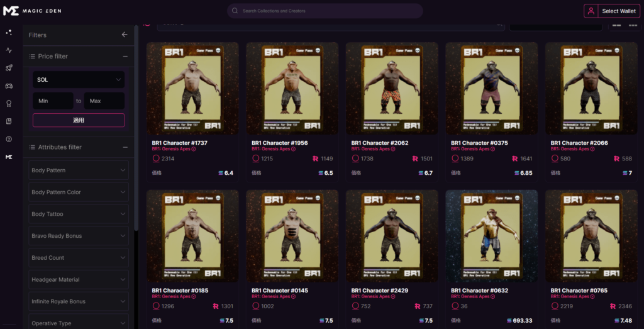Click the R rarity icon showing 1301
644x329 pixels.
pos(216,306)
